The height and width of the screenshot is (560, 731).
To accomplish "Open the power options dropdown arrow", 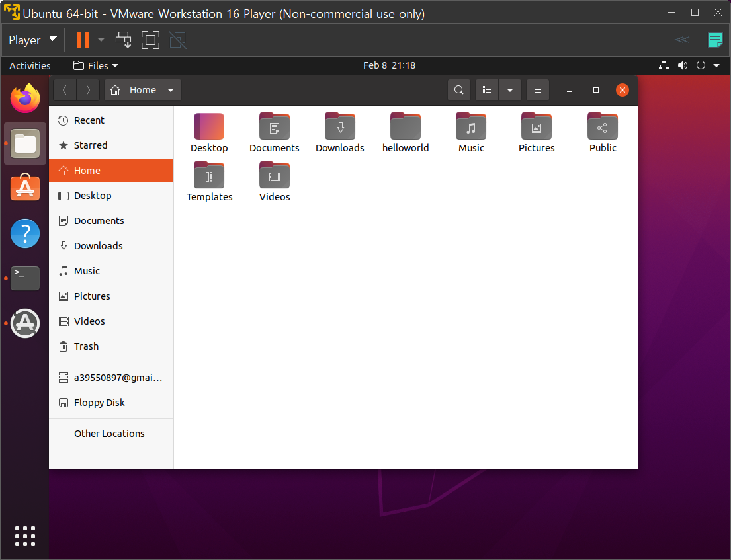I will tap(101, 40).
